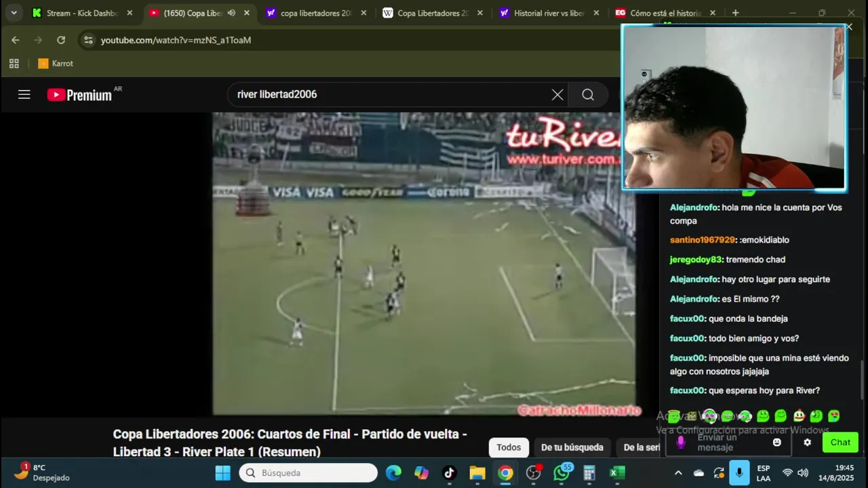Screen dimensions: 868x488
Task: Focus the Enviar un mensaje chat field
Action: [730, 443]
